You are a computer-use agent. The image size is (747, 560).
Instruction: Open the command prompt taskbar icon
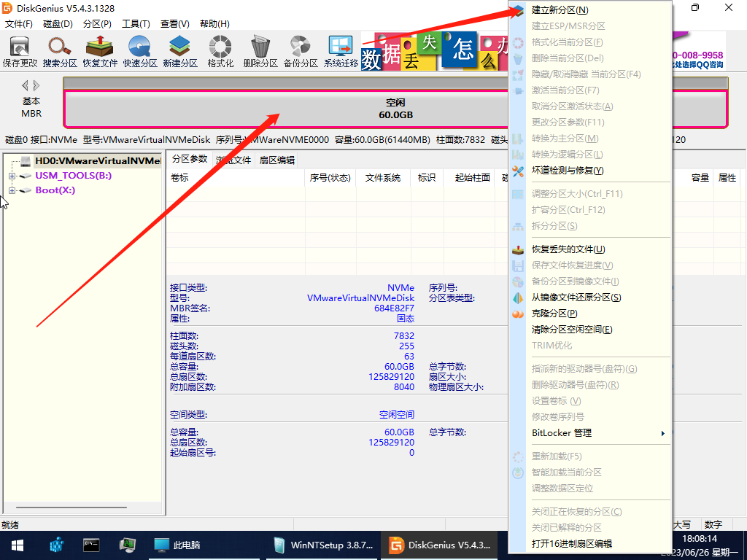91,545
